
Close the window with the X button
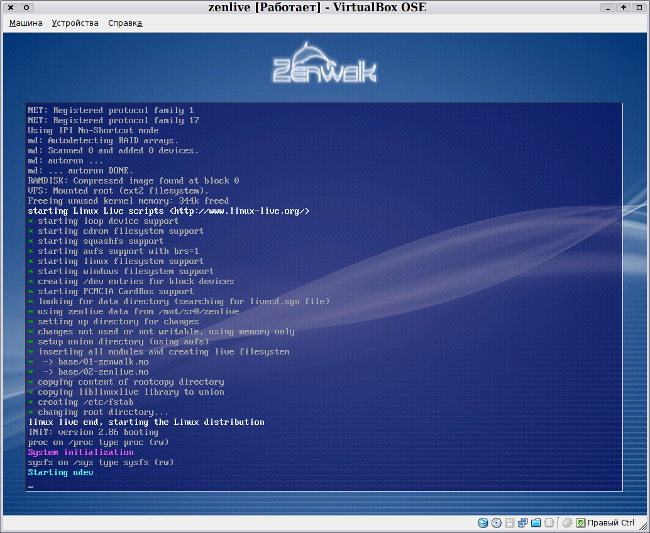[x=11, y=7]
